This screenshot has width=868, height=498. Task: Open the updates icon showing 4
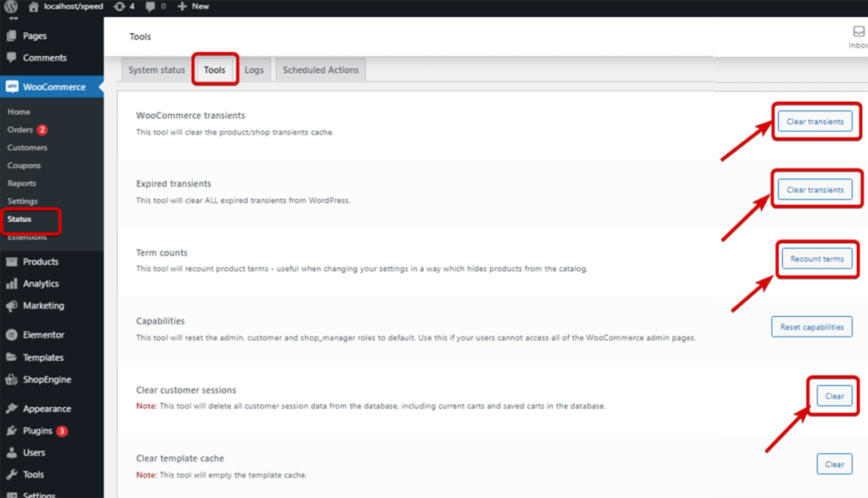pos(124,7)
